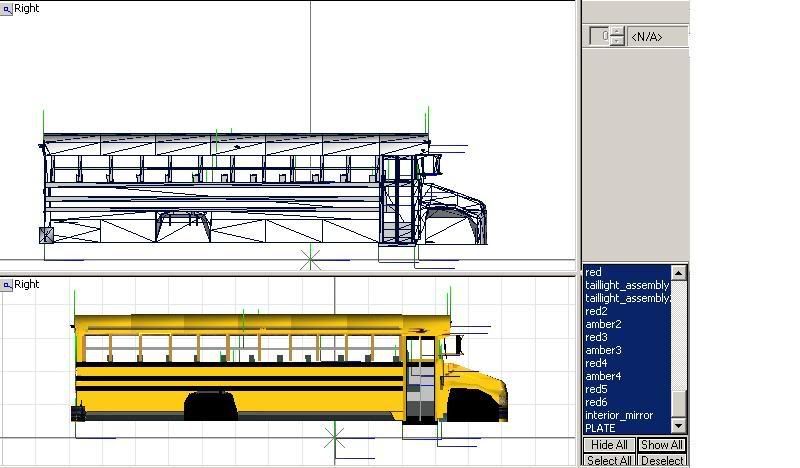The image size is (800, 468).
Task: Increase the spinner value with the up arrow
Action: [617, 31]
